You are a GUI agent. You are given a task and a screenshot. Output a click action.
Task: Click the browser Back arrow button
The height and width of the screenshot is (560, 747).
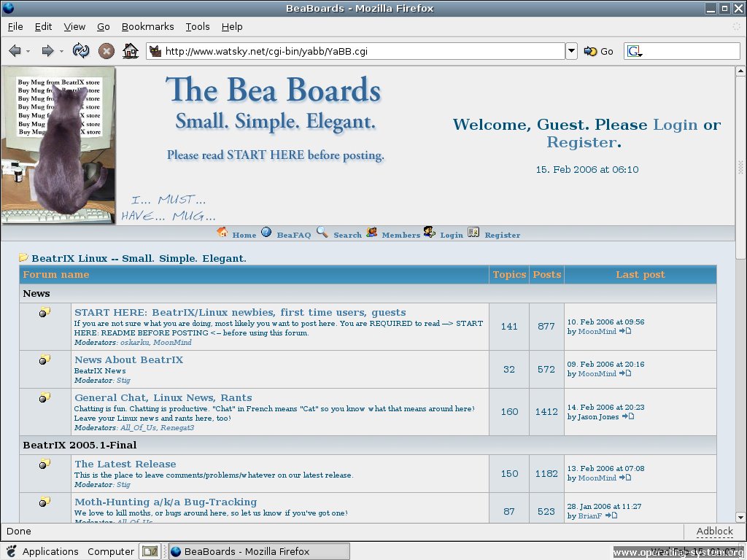[x=15, y=50]
